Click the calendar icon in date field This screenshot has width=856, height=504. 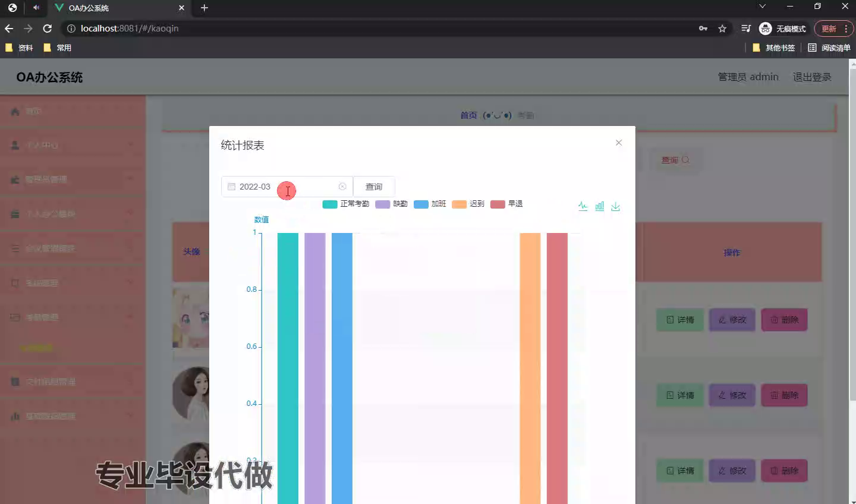(232, 187)
